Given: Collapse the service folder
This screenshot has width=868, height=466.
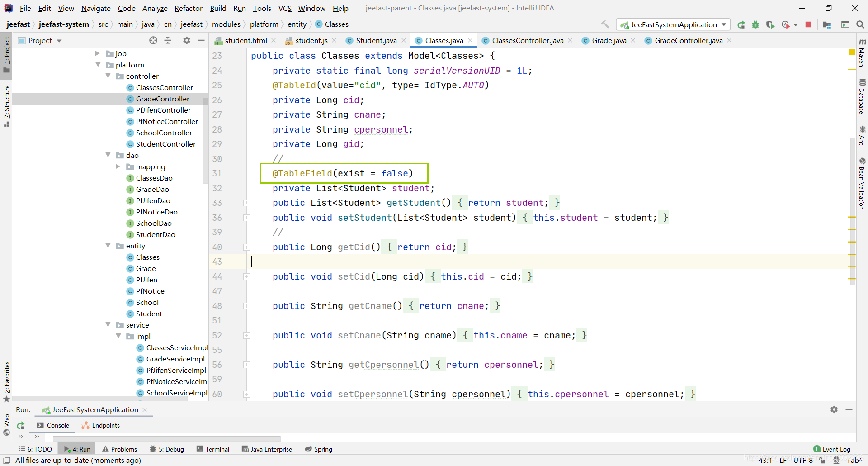Looking at the screenshot, I should coord(108,325).
